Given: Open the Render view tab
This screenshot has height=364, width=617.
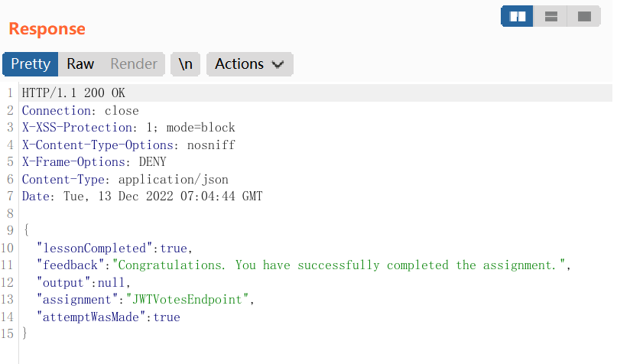Looking at the screenshot, I should click(x=134, y=63).
